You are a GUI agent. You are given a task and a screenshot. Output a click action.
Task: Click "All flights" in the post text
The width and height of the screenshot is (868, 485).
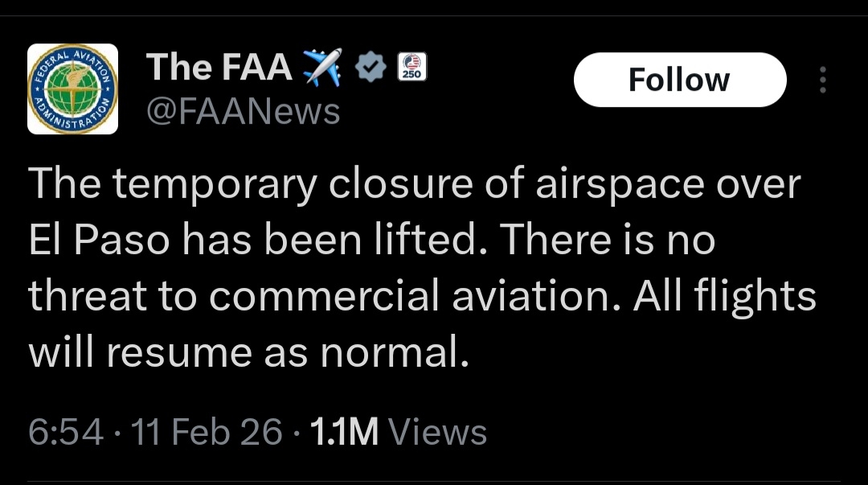[725, 297]
